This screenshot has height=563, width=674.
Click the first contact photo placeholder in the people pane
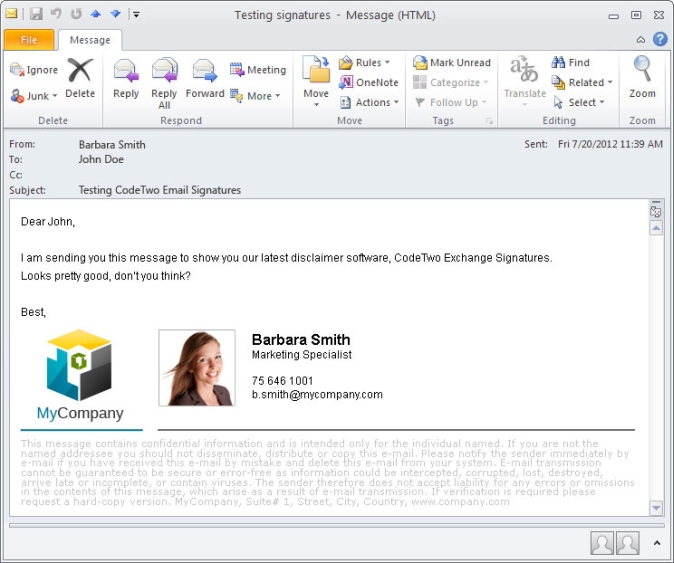602,543
